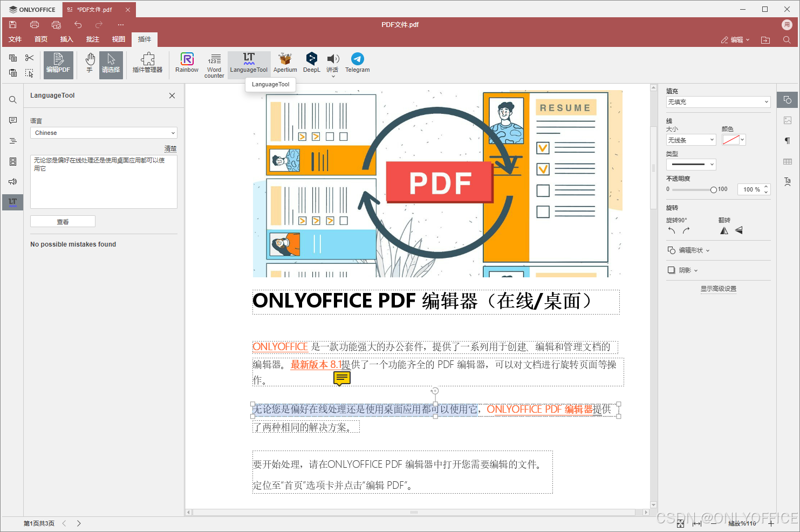Image resolution: width=800 pixels, height=532 pixels.
Task: Rotate shape 90° counterclockwise
Action: coord(672,230)
